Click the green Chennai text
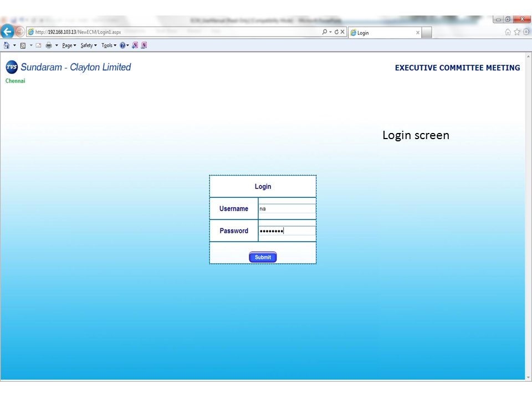This screenshot has width=532, height=399. pyautogui.click(x=16, y=81)
